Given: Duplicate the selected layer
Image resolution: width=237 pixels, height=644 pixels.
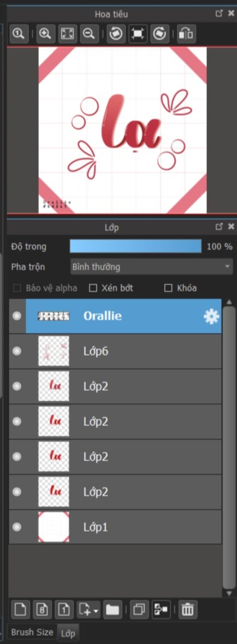Looking at the screenshot, I should click(139, 609).
